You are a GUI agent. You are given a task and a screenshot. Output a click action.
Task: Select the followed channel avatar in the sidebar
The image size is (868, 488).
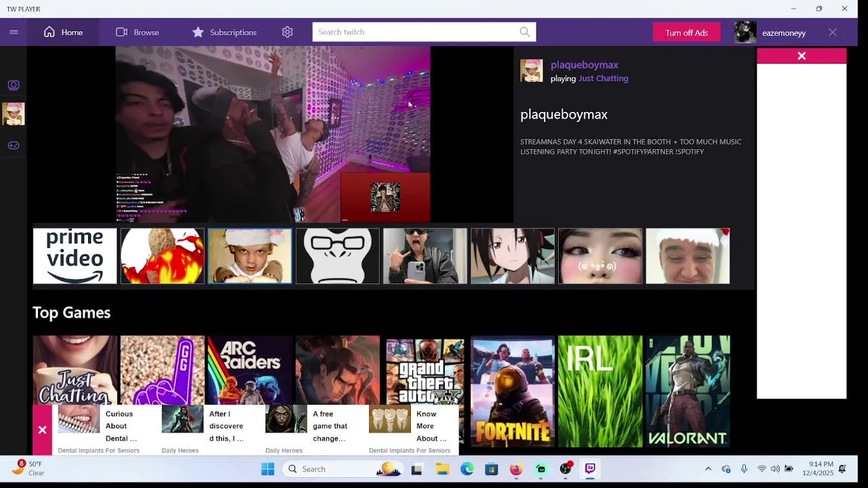(x=14, y=114)
